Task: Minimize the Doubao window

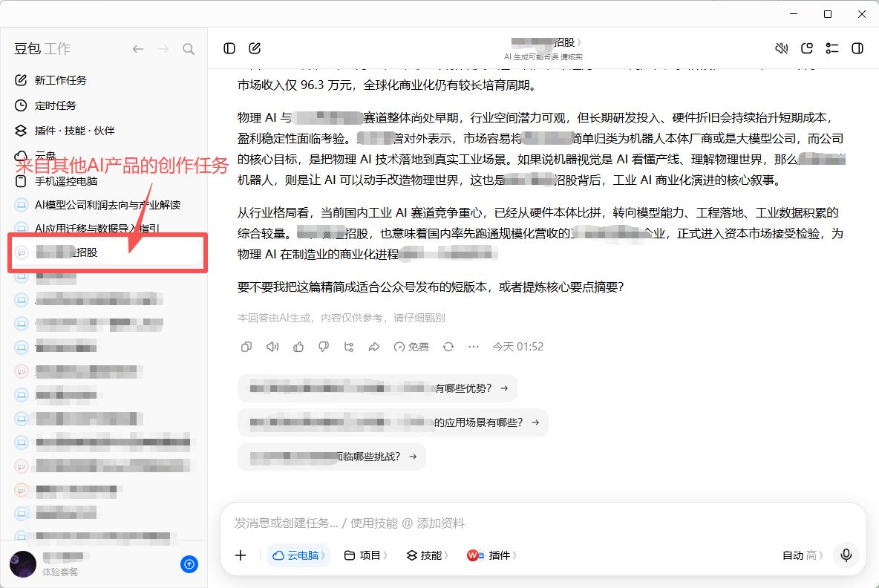Action: tap(793, 14)
